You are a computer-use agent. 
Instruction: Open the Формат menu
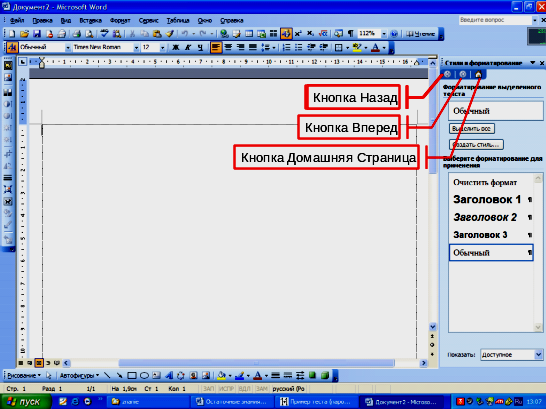coord(120,21)
